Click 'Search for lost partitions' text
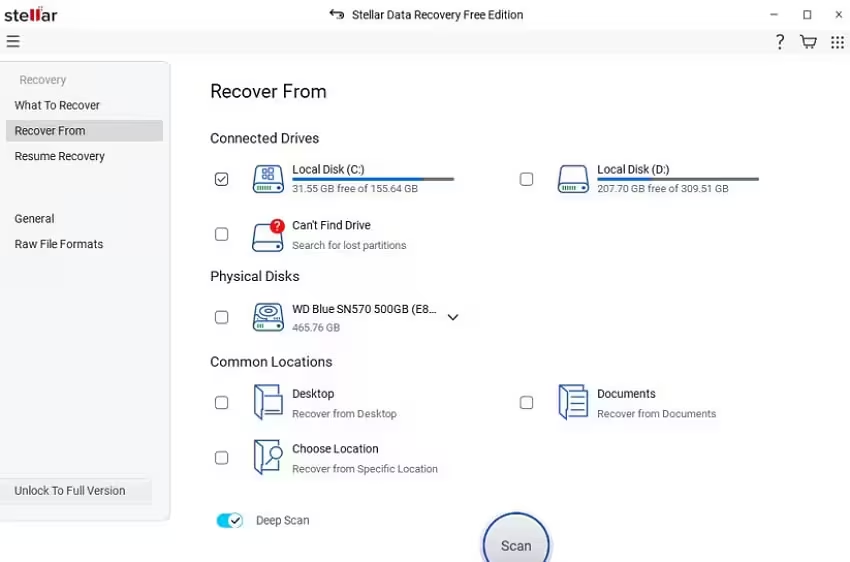 (x=349, y=245)
